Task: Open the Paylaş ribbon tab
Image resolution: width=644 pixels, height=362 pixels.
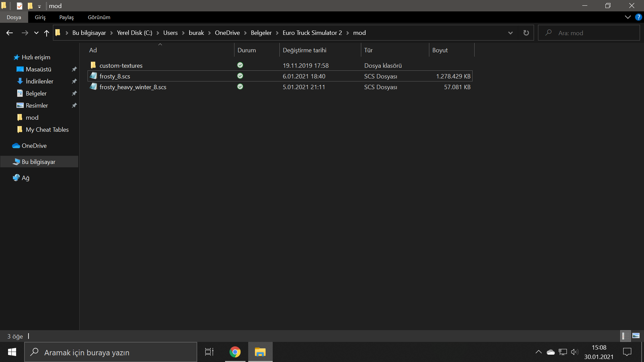Action: click(x=66, y=17)
